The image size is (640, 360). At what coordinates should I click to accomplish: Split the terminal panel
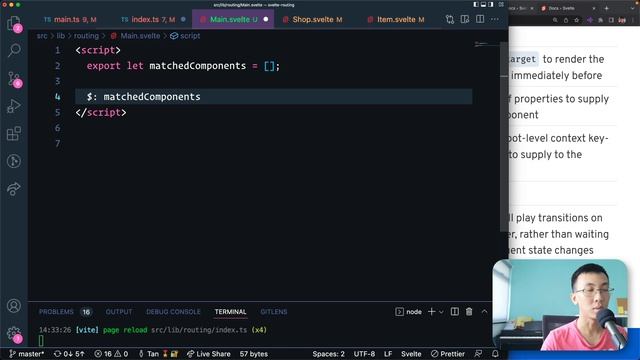[x=455, y=312]
